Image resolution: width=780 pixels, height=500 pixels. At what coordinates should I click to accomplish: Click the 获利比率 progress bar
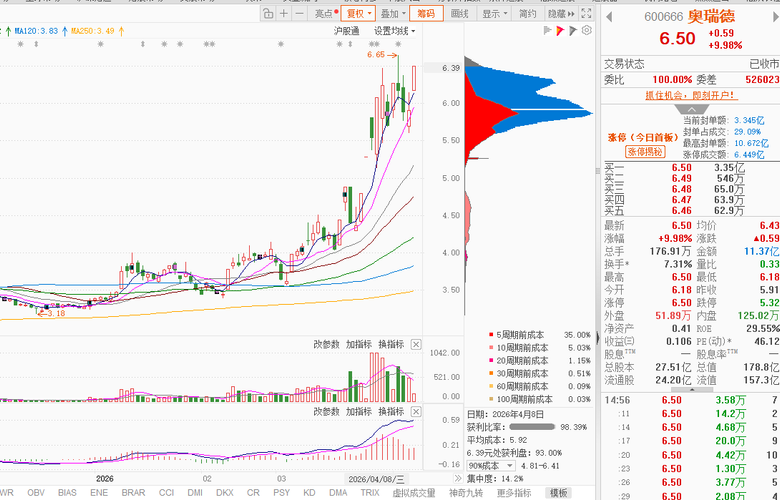coord(532,427)
